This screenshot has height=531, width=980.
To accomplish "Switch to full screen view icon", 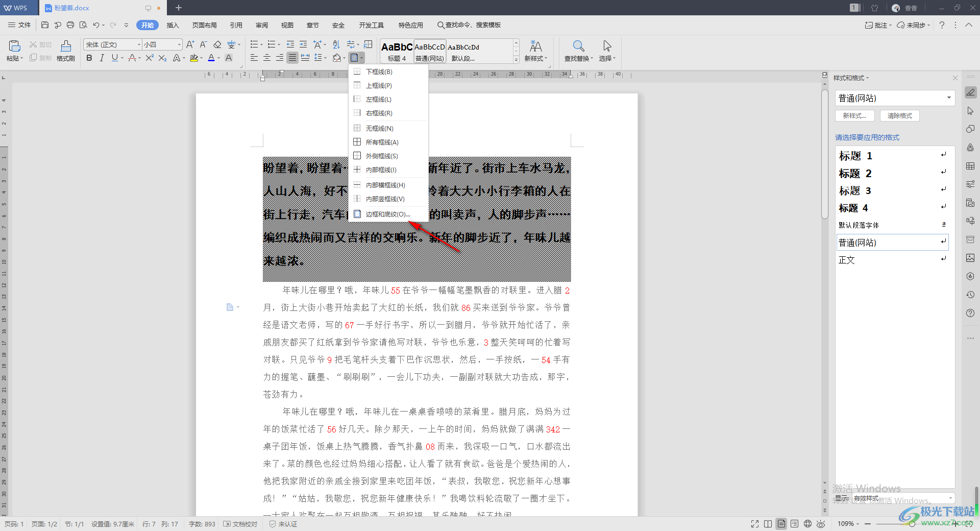I will (755, 523).
